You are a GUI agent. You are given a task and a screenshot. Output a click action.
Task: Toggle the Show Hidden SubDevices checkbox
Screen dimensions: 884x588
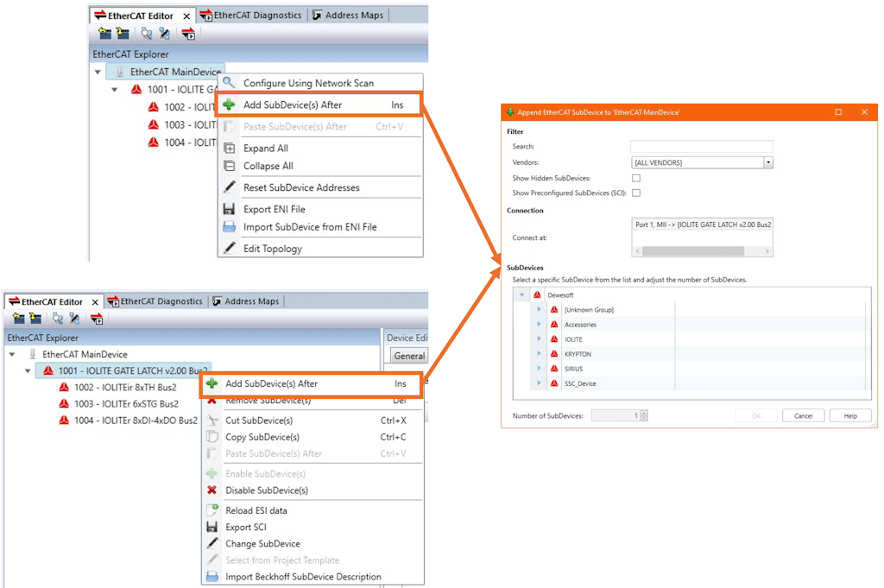click(636, 178)
